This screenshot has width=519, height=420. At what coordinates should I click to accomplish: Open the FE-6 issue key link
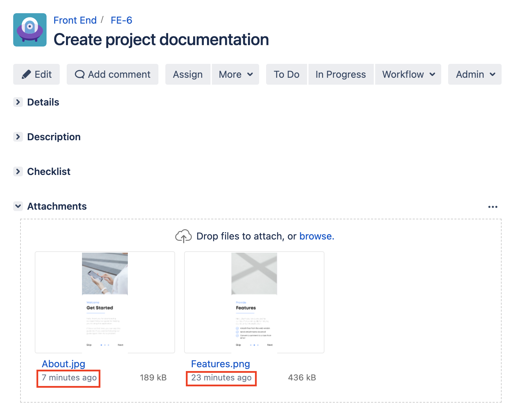click(121, 20)
